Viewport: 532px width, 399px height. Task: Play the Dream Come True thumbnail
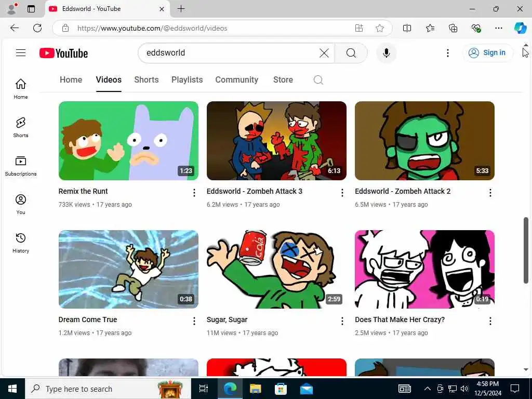[x=128, y=270]
